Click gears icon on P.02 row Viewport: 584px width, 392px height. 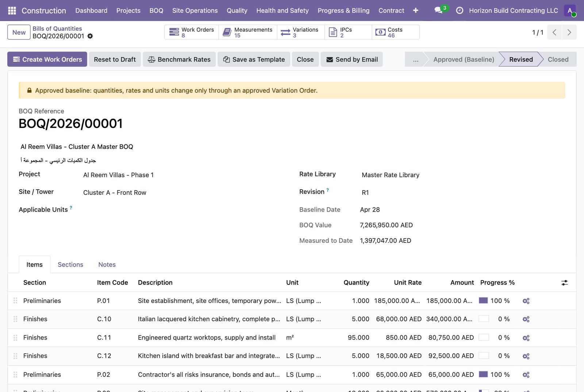coord(526,374)
